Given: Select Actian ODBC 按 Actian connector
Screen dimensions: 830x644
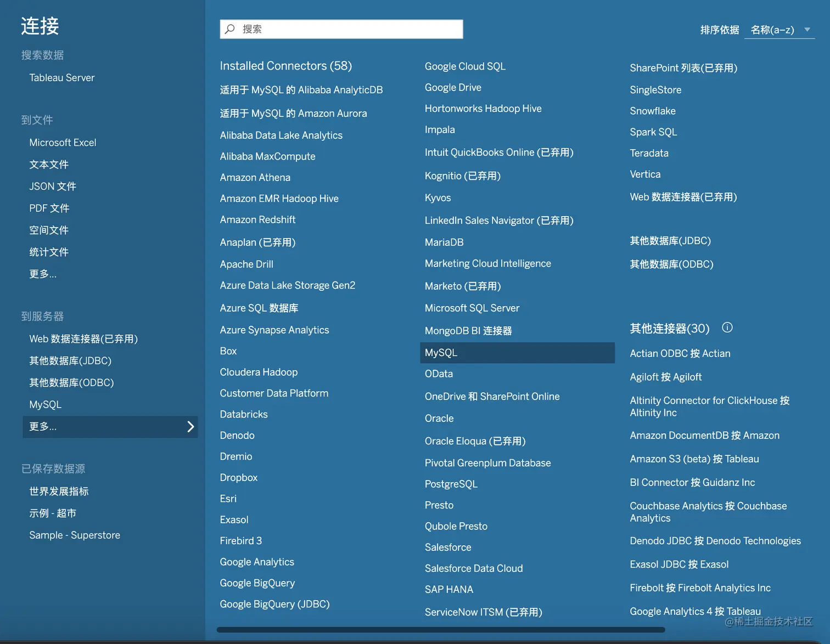Looking at the screenshot, I should 680,354.
